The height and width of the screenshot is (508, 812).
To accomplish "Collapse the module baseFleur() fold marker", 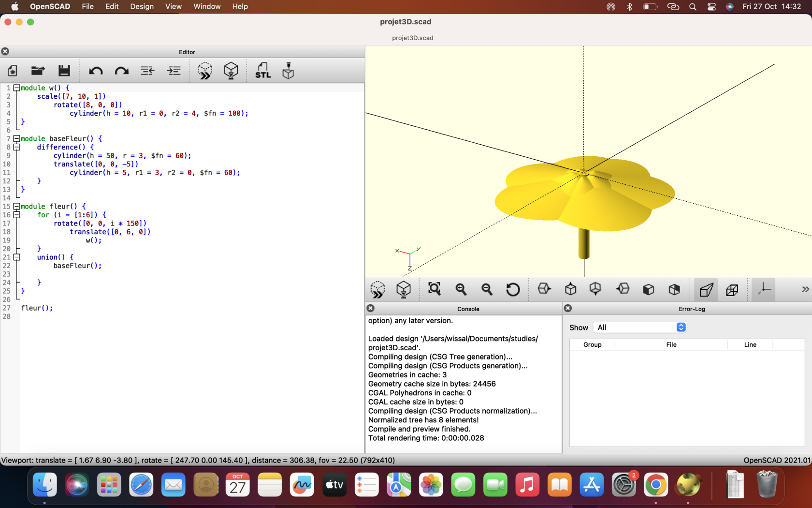I will click(x=16, y=139).
